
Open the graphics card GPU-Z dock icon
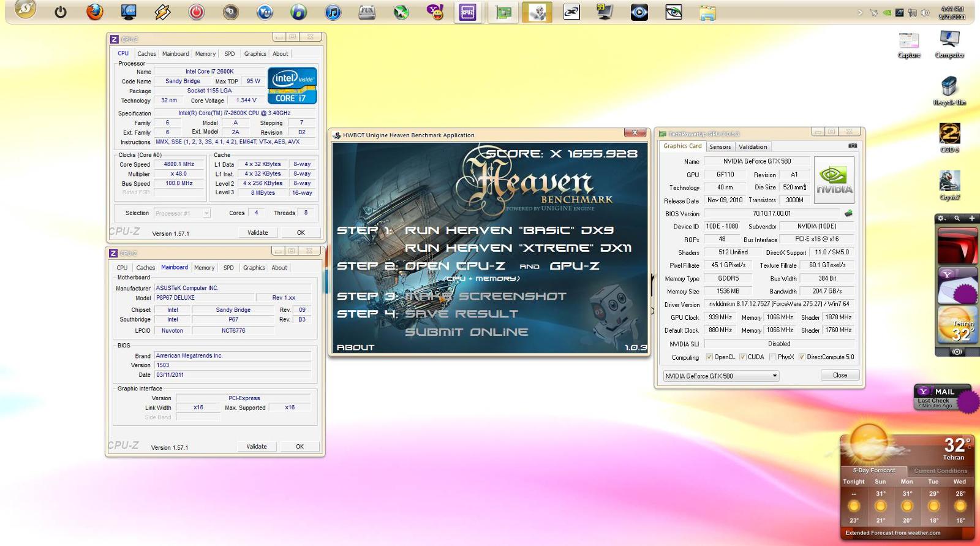[x=503, y=12]
